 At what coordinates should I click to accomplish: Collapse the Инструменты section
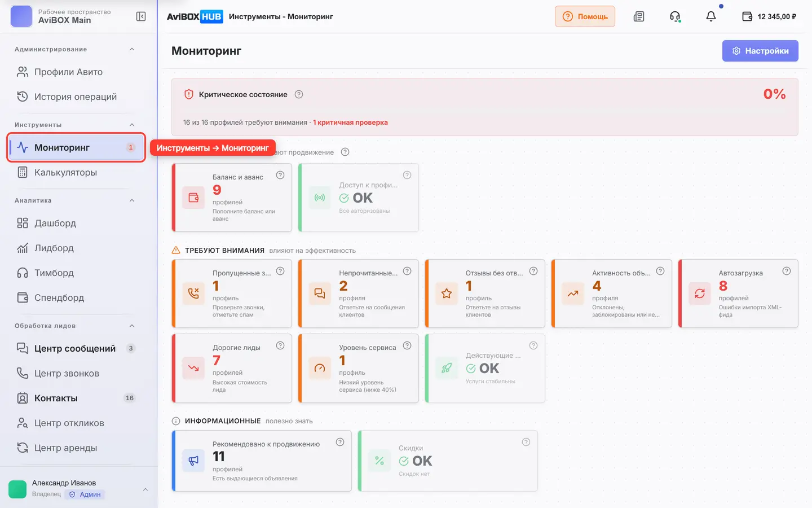[132, 125]
